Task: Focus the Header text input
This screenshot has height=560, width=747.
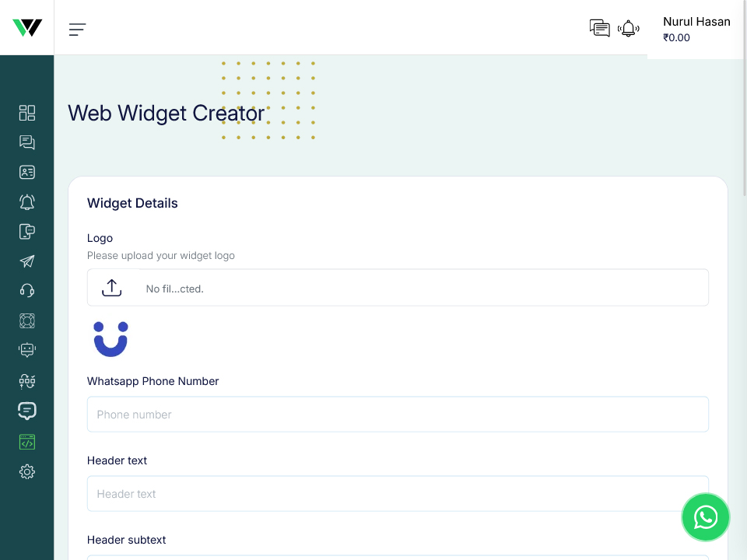Action: tap(398, 494)
